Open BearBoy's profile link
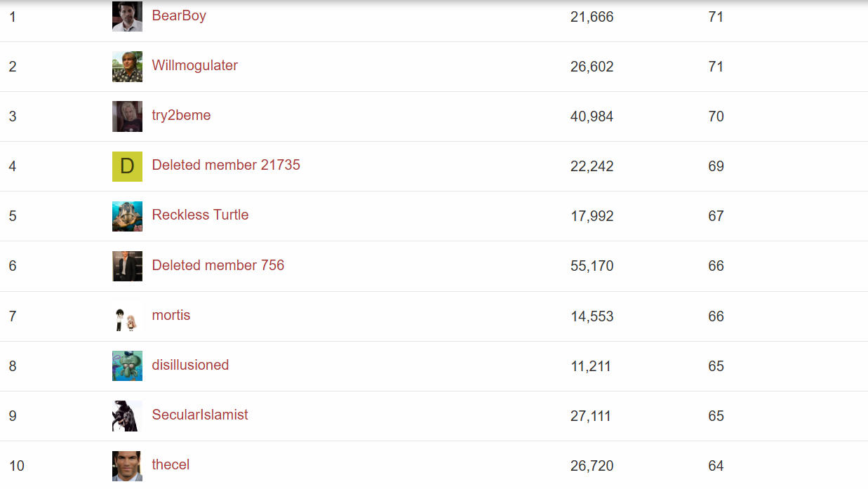 point(179,15)
